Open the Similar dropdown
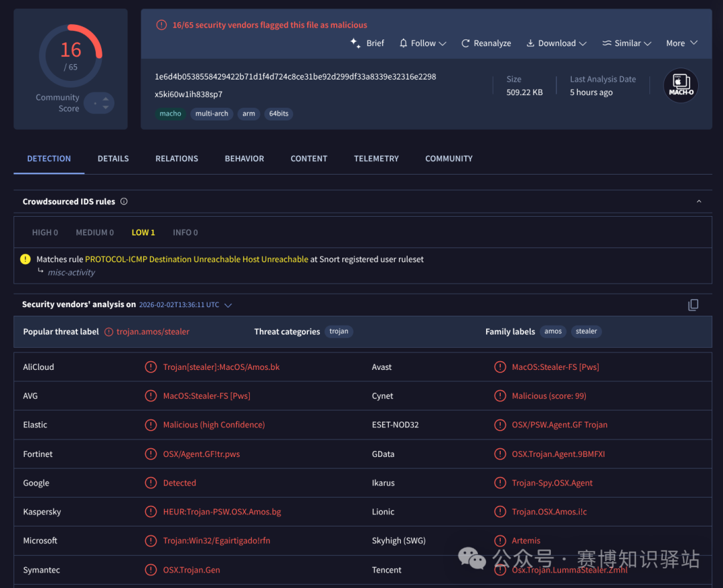723x588 pixels. [627, 43]
